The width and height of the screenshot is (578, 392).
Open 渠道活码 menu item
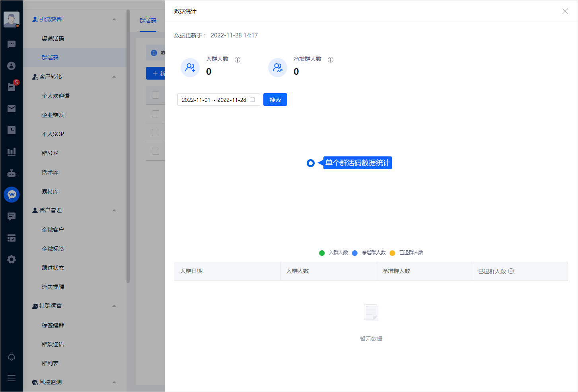[x=53, y=39]
